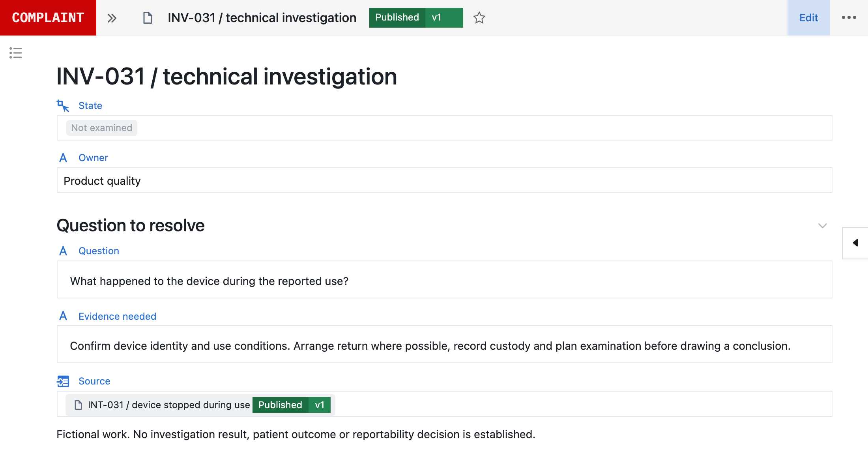This screenshot has height=450, width=868.
Task: Open INT-031 / device stopped during use
Action: (x=168, y=405)
